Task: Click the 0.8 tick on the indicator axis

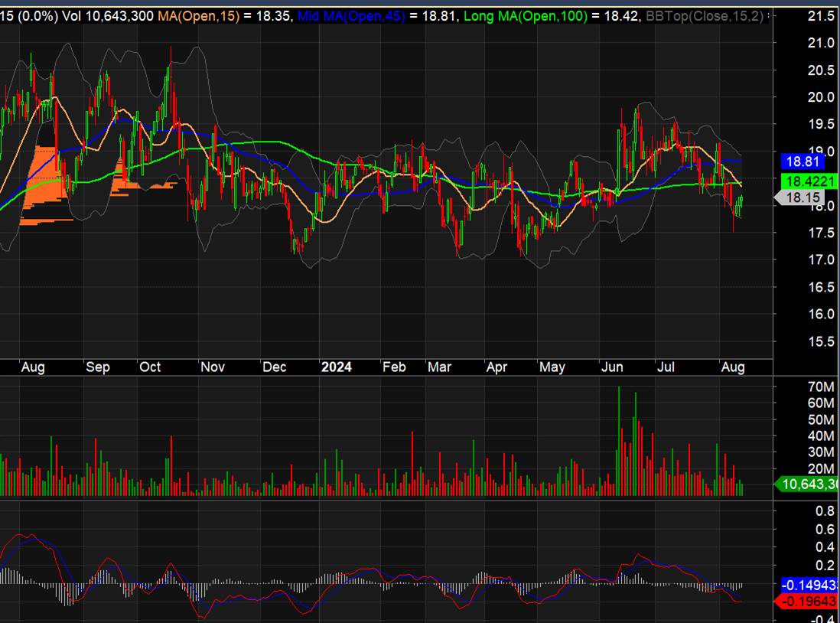Action: tap(823, 511)
